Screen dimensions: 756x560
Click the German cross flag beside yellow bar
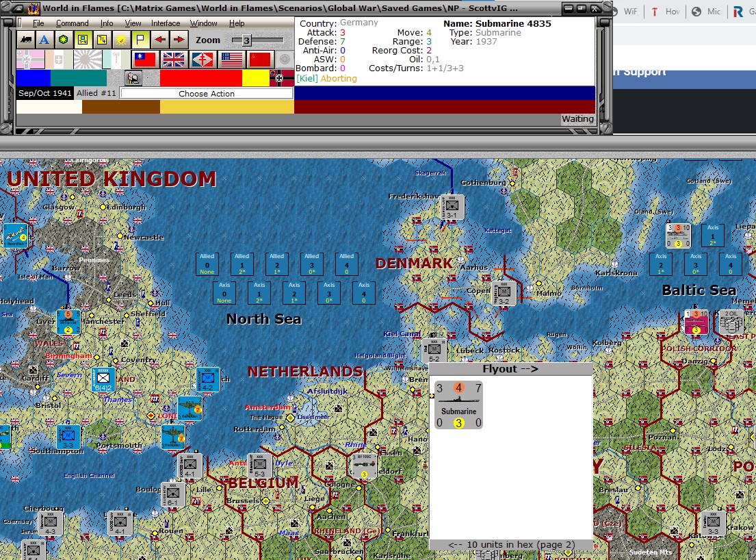coord(282,77)
